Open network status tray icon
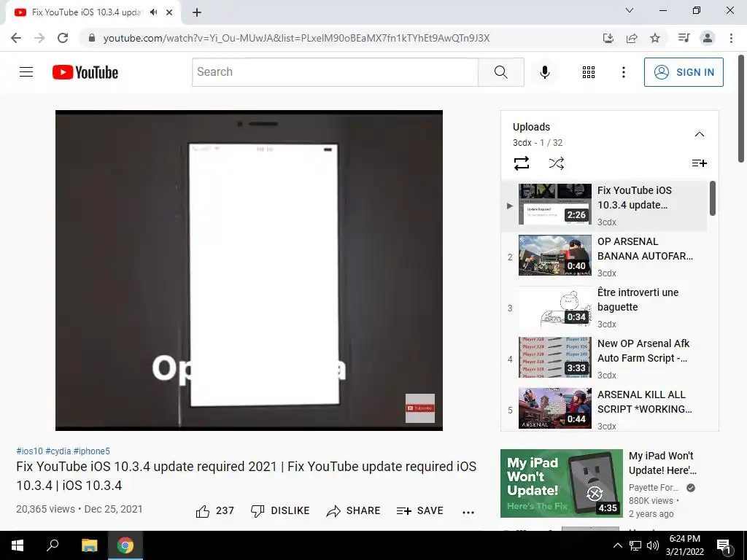 [x=635, y=545]
